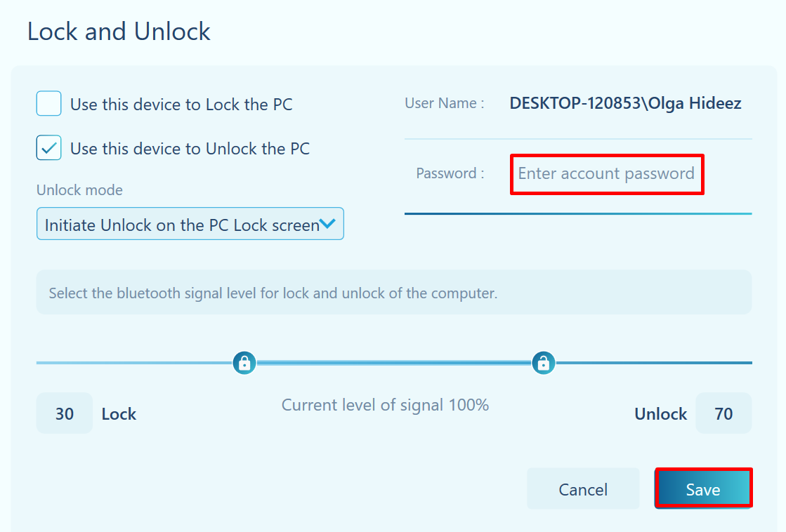Click the Unlock signal value 70 box

(x=723, y=413)
